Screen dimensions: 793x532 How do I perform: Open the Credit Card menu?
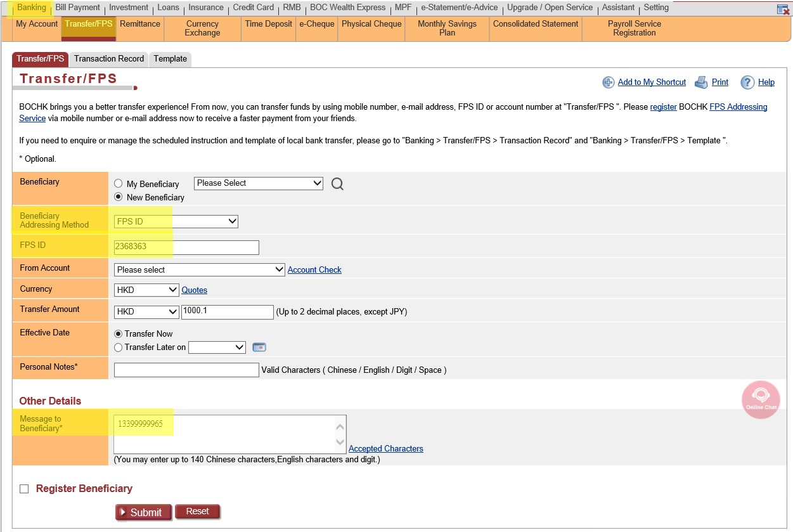254,8
